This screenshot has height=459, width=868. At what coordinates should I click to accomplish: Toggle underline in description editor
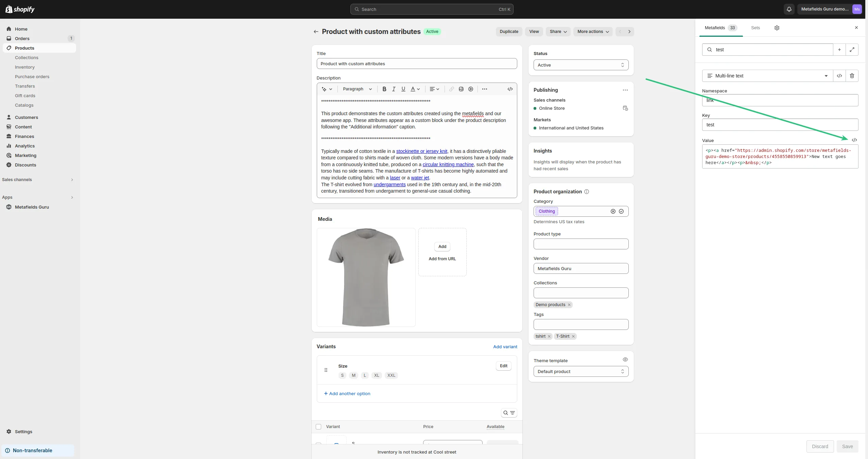pos(403,89)
